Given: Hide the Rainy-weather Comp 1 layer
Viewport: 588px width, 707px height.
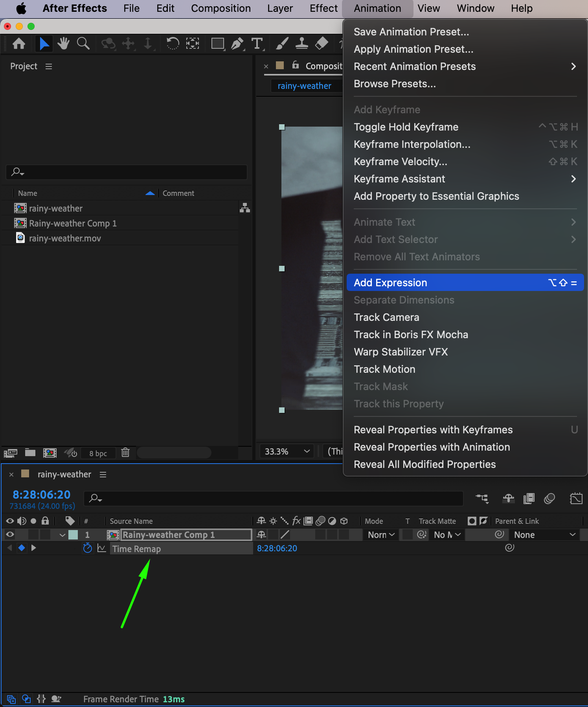Looking at the screenshot, I should [10, 534].
